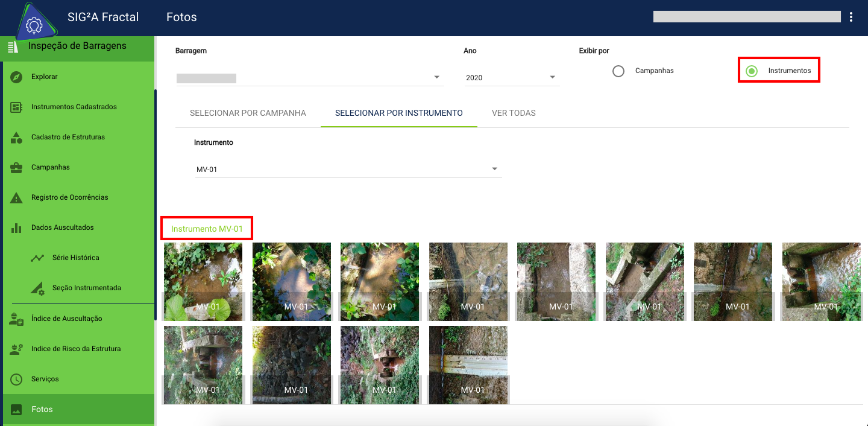868x426 pixels.
Task: Open Instrumentos Cadastrados menu item
Action: pyautogui.click(x=78, y=107)
